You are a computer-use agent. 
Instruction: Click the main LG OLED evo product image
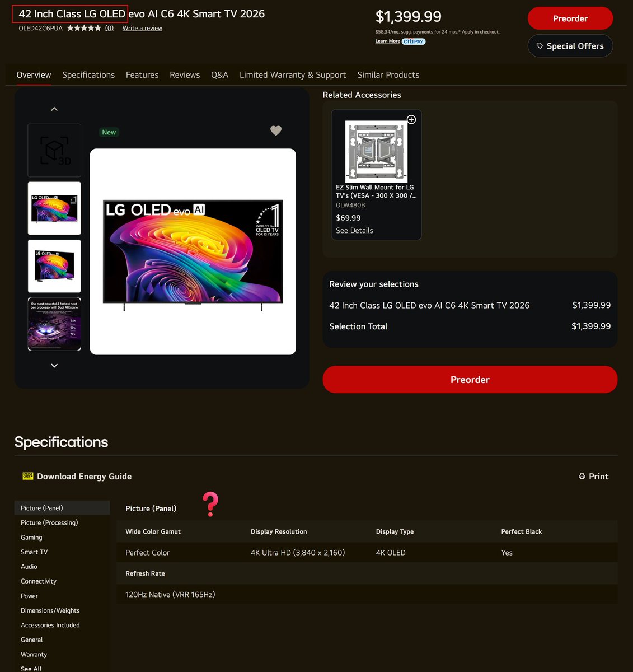click(193, 251)
